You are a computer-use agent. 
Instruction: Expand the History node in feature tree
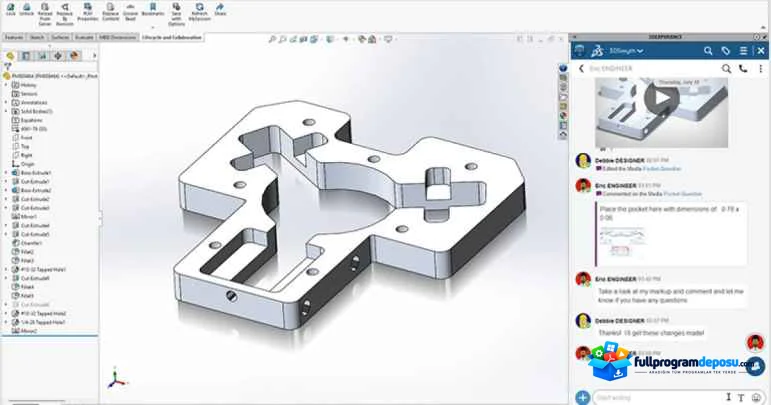(x=6, y=85)
